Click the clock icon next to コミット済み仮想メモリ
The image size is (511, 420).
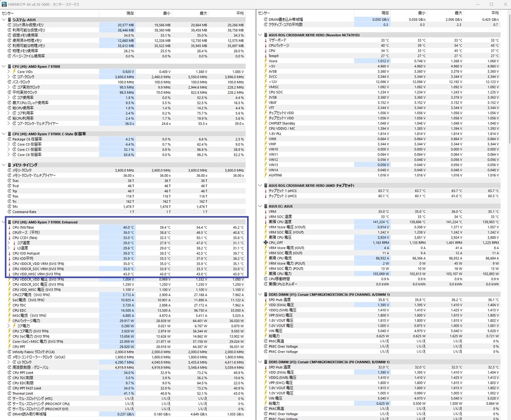[9, 25]
